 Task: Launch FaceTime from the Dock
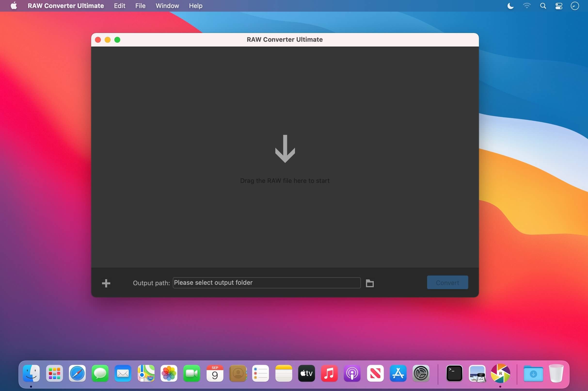click(192, 373)
